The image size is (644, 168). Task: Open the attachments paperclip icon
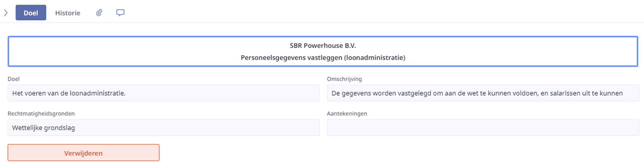pyautogui.click(x=99, y=13)
